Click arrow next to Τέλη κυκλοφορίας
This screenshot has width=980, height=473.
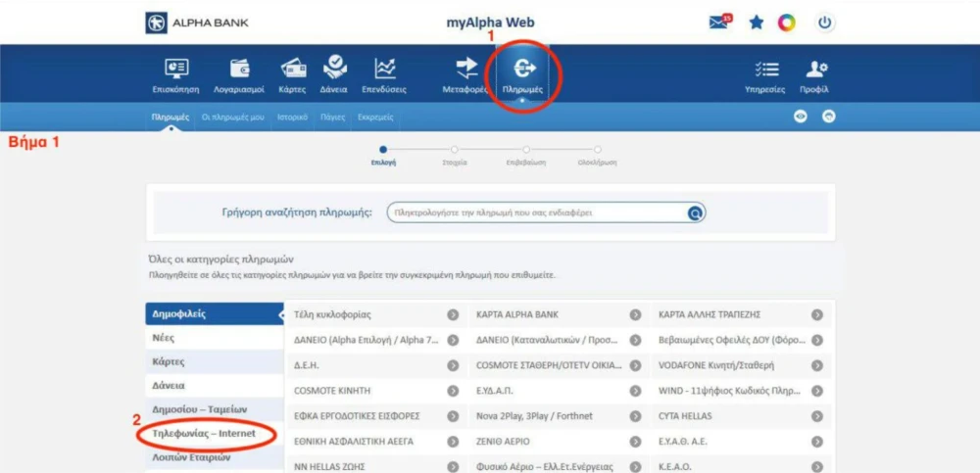coord(453,314)
